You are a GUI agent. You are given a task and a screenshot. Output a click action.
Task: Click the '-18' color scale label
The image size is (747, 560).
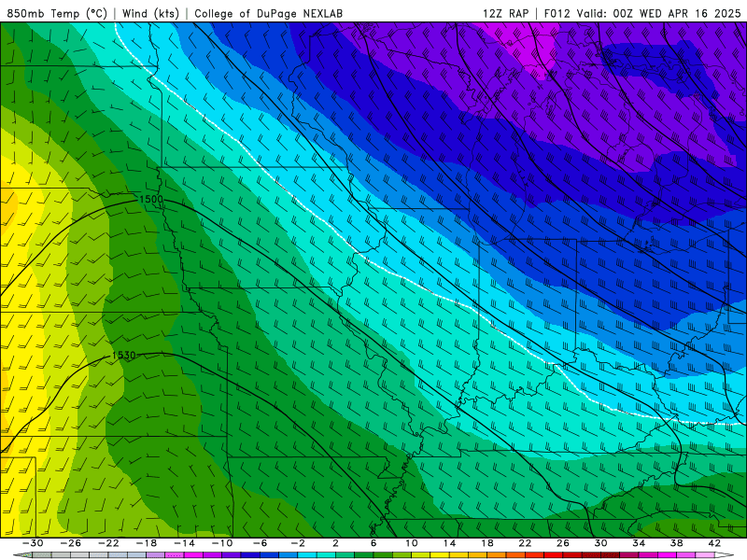(x=147, y=543)
